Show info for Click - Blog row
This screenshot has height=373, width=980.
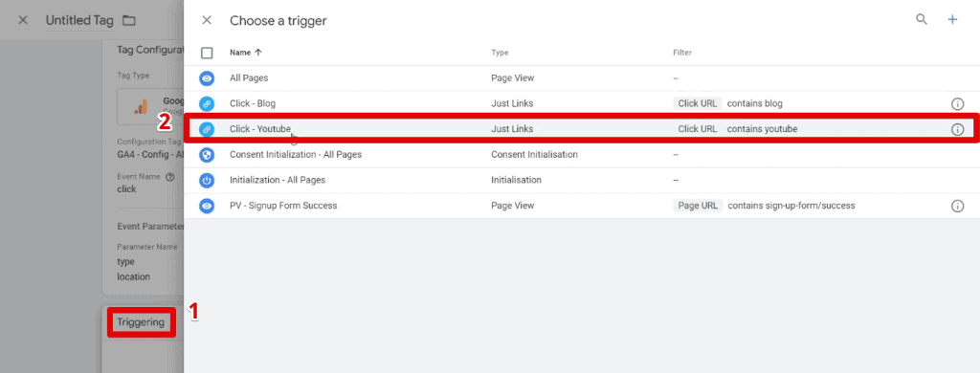click(957, 103)
